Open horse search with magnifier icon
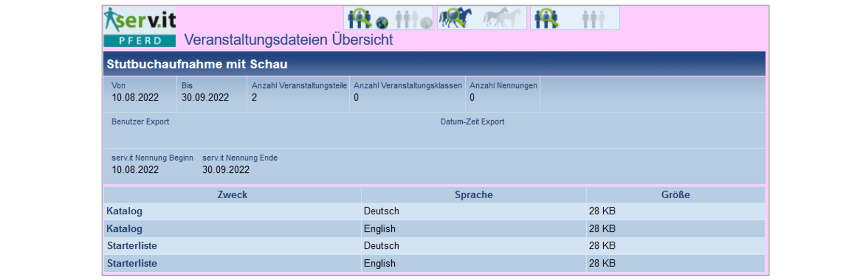Viewport: 868px width, 280px height. click(456, 18)
